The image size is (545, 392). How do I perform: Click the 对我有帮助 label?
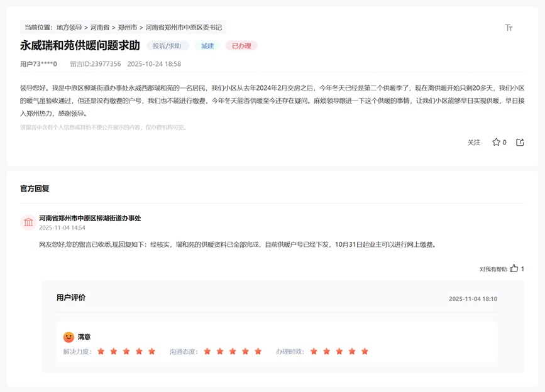[493, 269]
